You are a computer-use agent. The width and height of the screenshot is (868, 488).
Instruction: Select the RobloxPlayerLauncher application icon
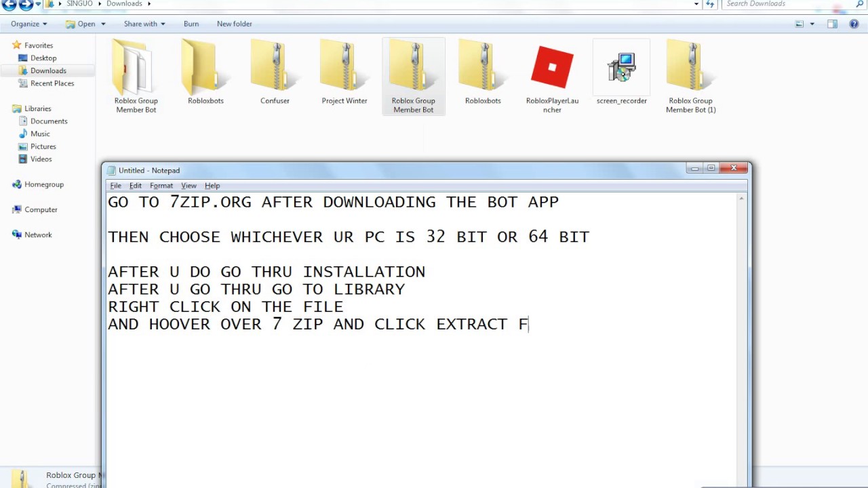552,76
